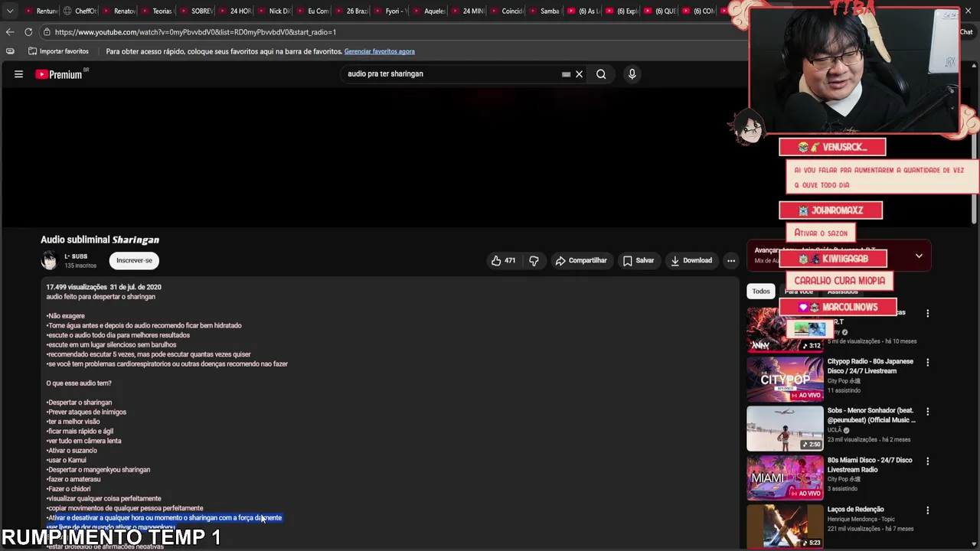Screen dimensions: 980x551
Task: Open the Laços de Redenção thumbnail
Action: (x=785, y=527)
